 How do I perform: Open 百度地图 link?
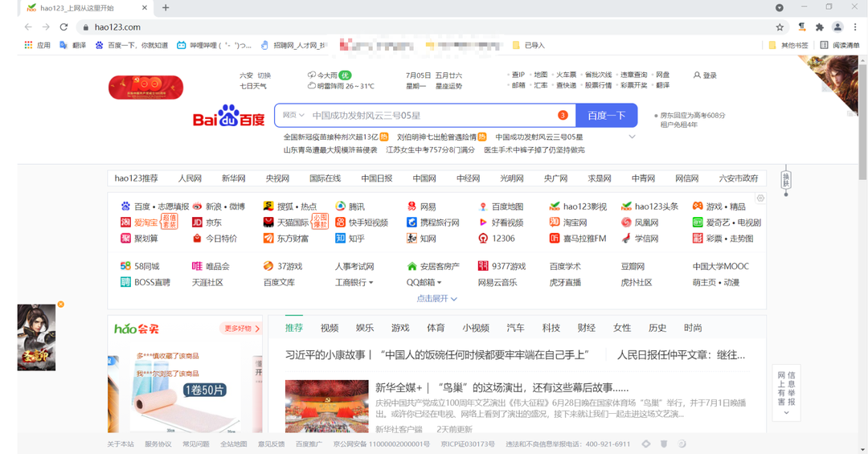[x=501, y=207]
